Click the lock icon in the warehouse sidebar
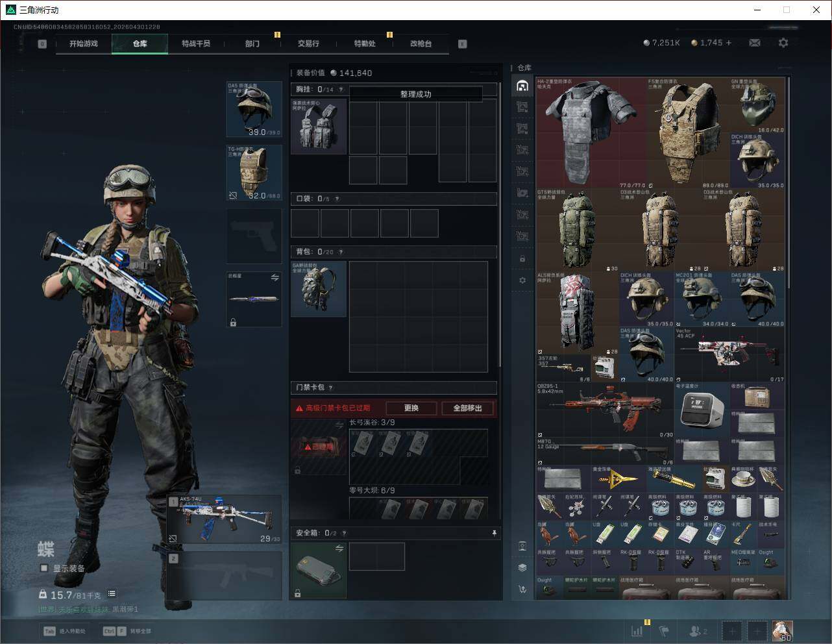 pyautogui.click(x=522, y=259)
